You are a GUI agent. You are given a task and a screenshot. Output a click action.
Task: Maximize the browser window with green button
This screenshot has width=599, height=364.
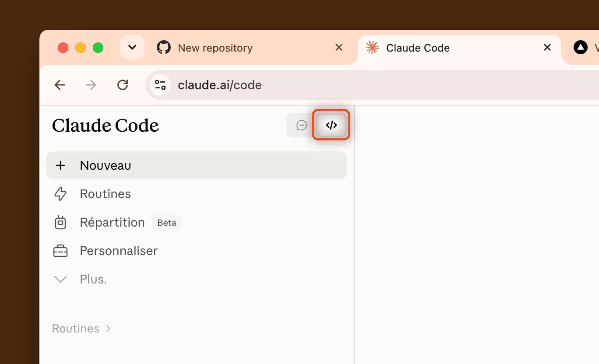[98, 48]
